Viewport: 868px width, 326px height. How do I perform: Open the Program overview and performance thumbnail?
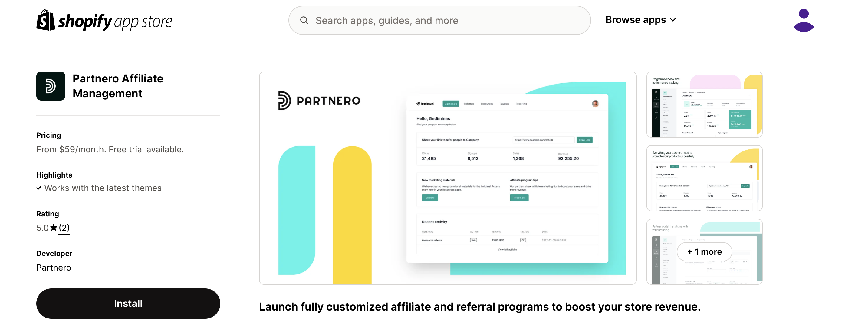coord(704,105)
